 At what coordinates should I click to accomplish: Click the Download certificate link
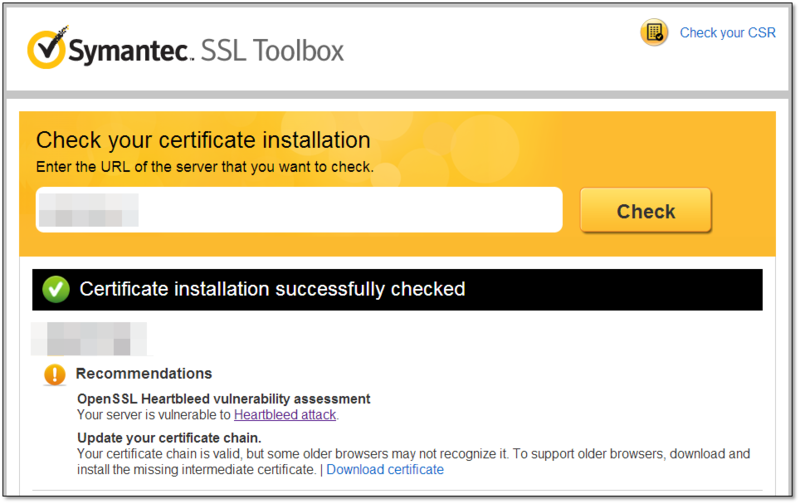(385, 469)
